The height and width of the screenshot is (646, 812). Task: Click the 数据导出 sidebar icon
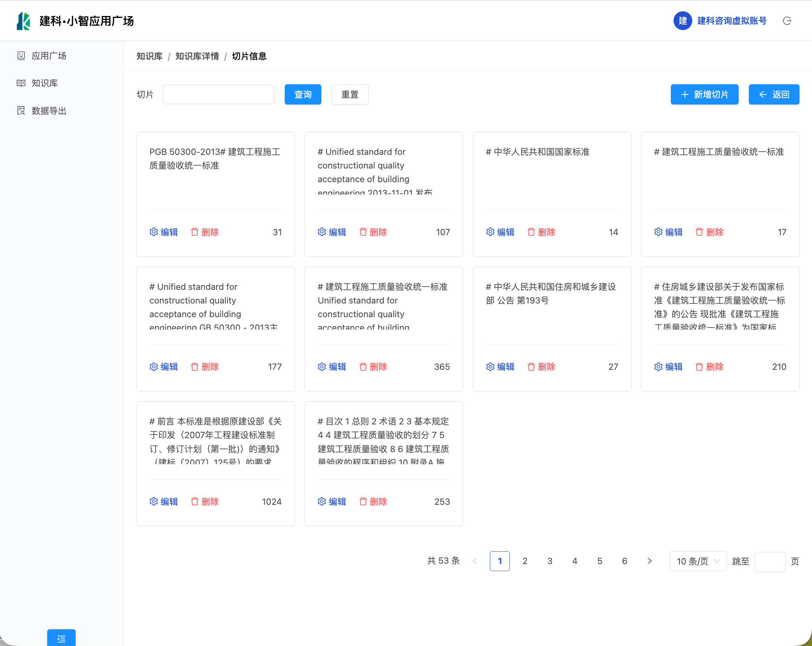[x=21, y=111]
